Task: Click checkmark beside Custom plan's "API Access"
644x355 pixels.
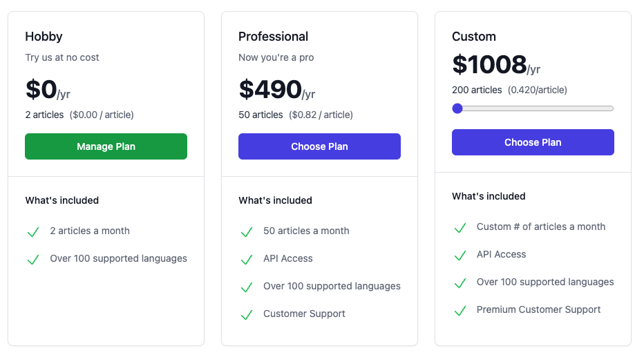Action: click(x=460, y=256)
